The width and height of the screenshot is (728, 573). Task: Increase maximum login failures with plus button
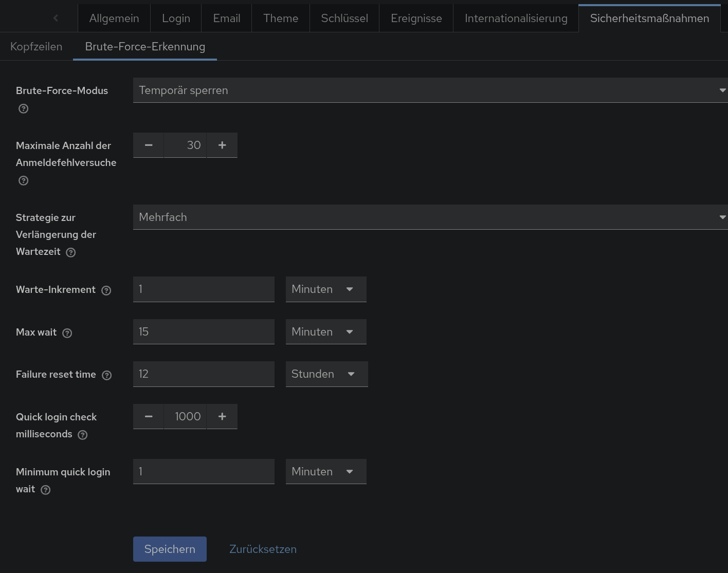(222, 145)
